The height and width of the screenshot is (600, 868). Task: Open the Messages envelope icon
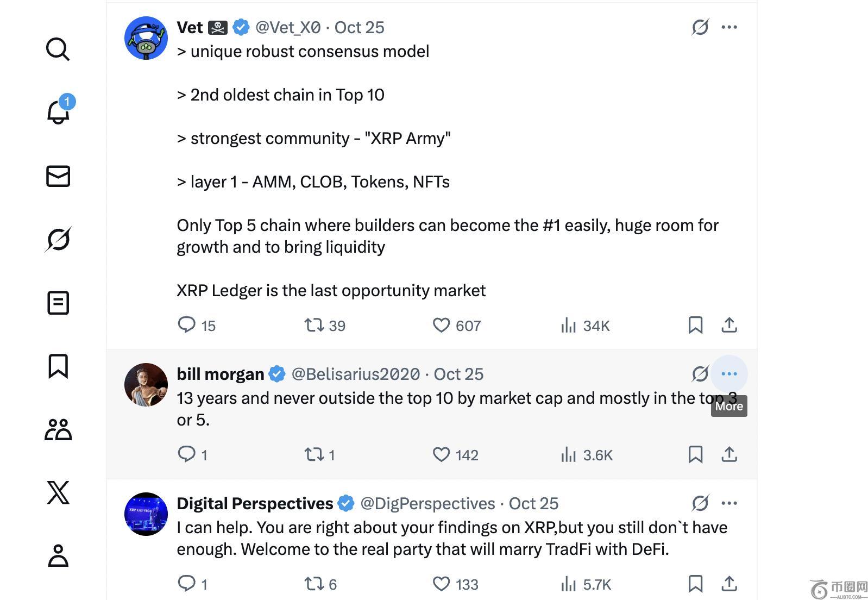tap(58, 176)
